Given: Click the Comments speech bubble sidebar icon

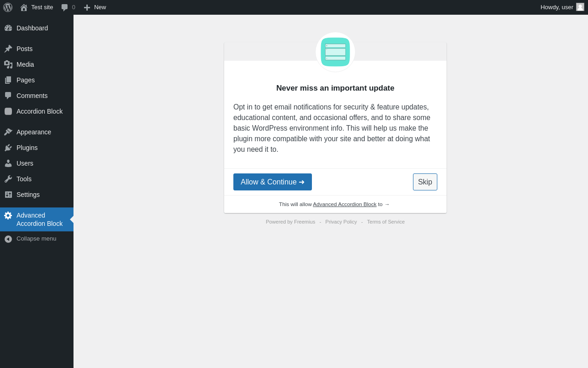Looking at the screenshot, I should click(x=8, y=96).
